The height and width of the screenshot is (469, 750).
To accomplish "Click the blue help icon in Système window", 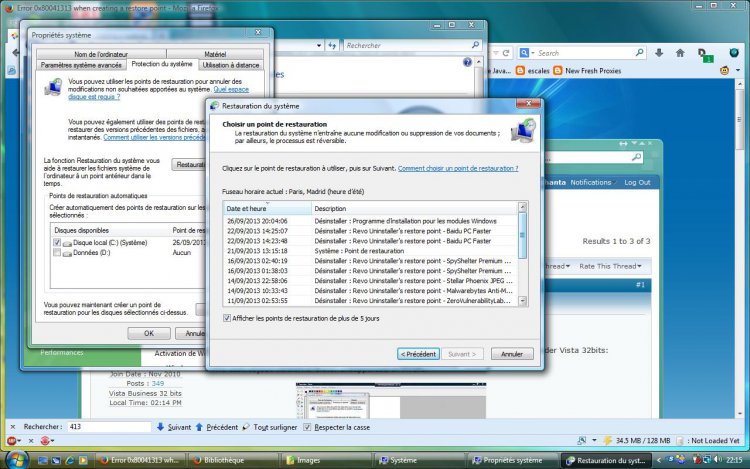I will [467, 62].
